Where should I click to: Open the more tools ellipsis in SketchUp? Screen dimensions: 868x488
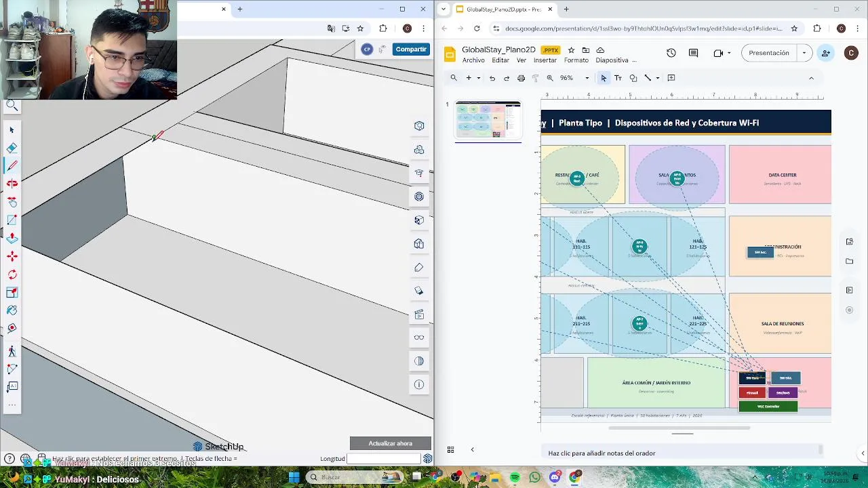point(12,405)
